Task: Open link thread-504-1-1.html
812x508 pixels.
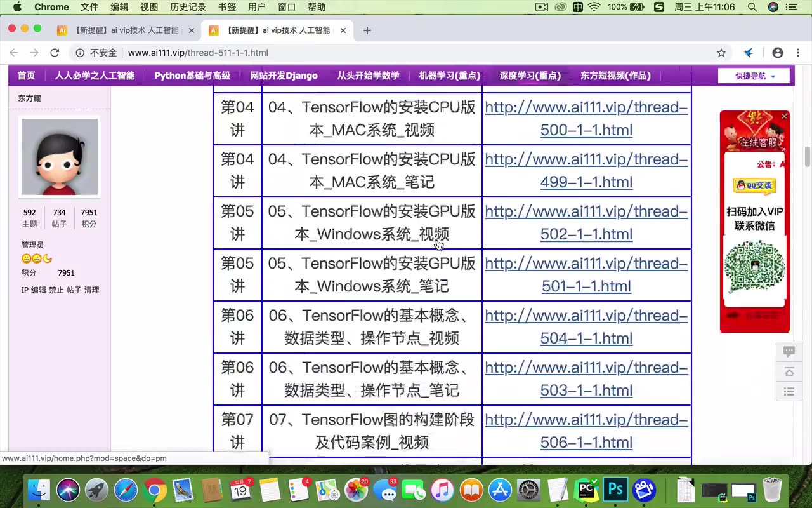Action: coord(586,327)
